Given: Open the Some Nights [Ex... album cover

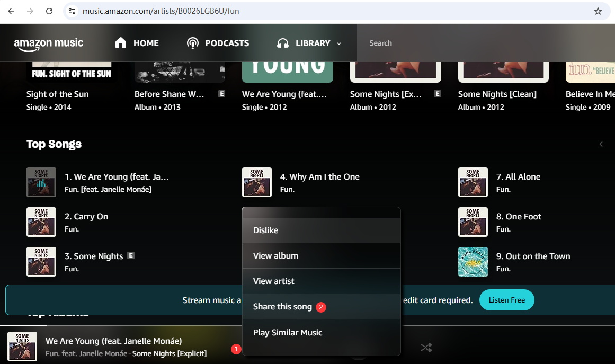Looking at the screenshot, I should 395,72.
